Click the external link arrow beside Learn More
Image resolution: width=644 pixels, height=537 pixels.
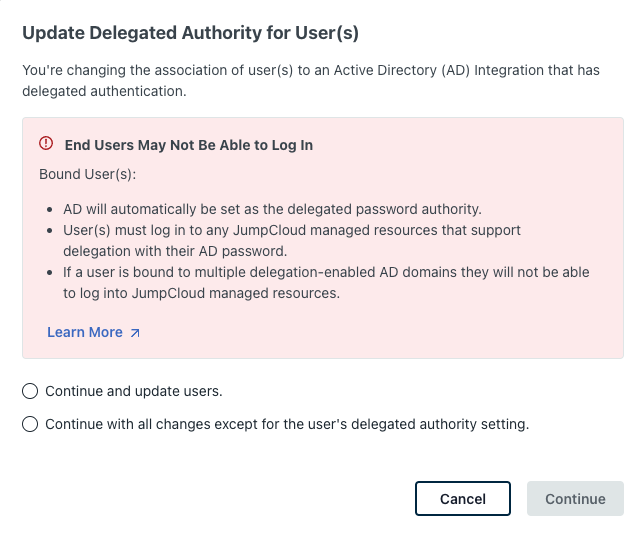point(135,333)
